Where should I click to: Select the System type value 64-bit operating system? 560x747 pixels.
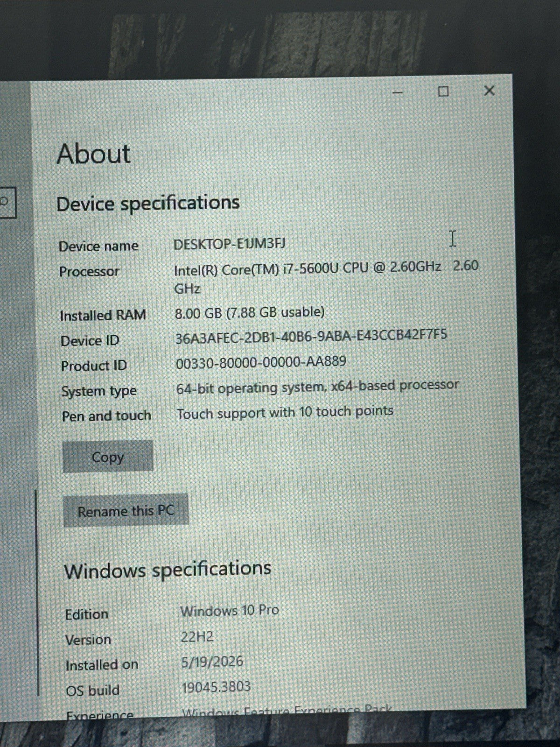pyautogui.click(x=317, y=387)
